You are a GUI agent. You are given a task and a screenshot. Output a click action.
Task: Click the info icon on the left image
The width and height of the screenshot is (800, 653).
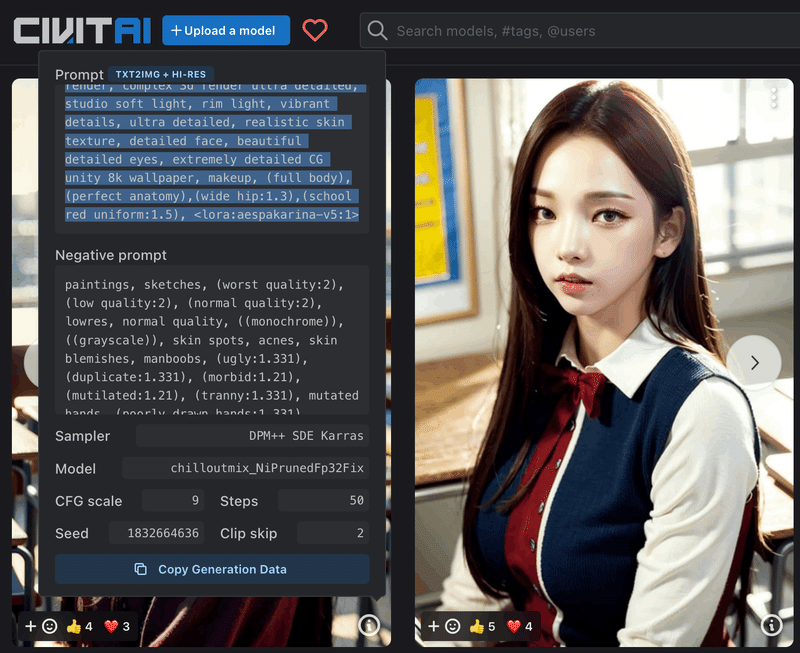pyautogui.click(x=369, y=625)
